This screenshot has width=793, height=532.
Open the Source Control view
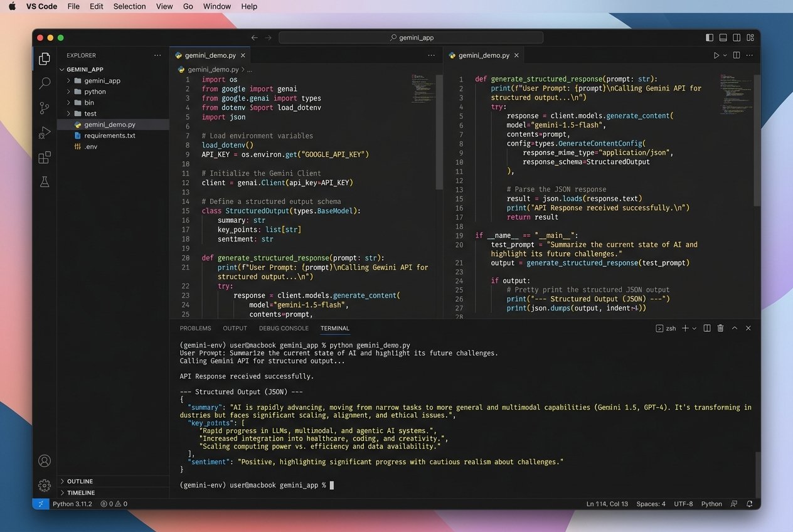(45, 108)
